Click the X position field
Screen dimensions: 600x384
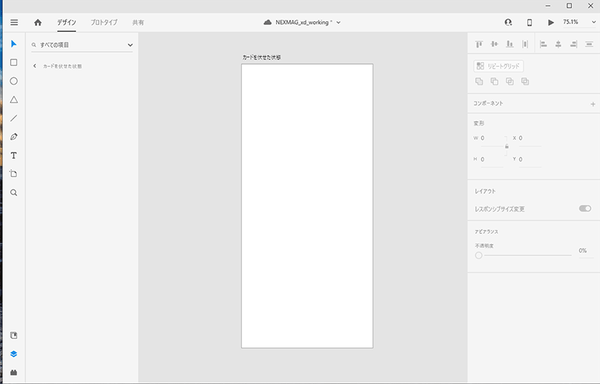click(530, 138)
